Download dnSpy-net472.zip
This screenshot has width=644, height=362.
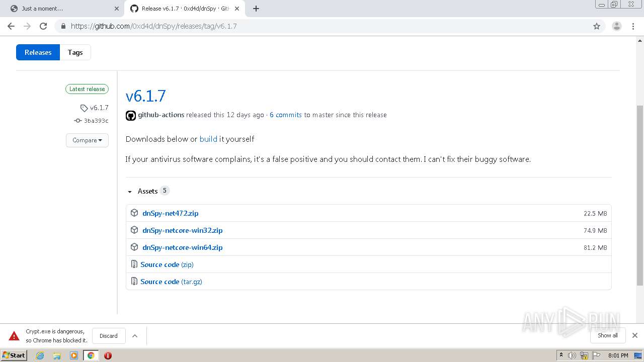pos(171,213)
